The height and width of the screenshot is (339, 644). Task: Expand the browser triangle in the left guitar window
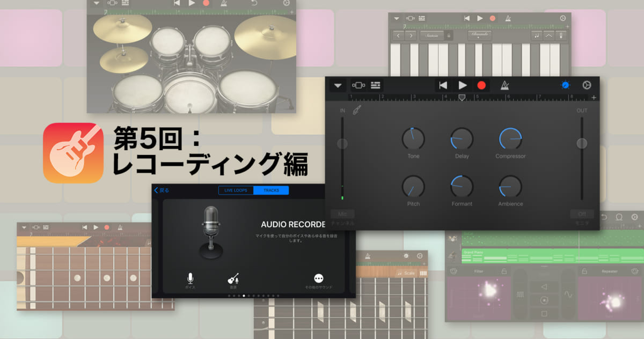[x=24, y=227]
